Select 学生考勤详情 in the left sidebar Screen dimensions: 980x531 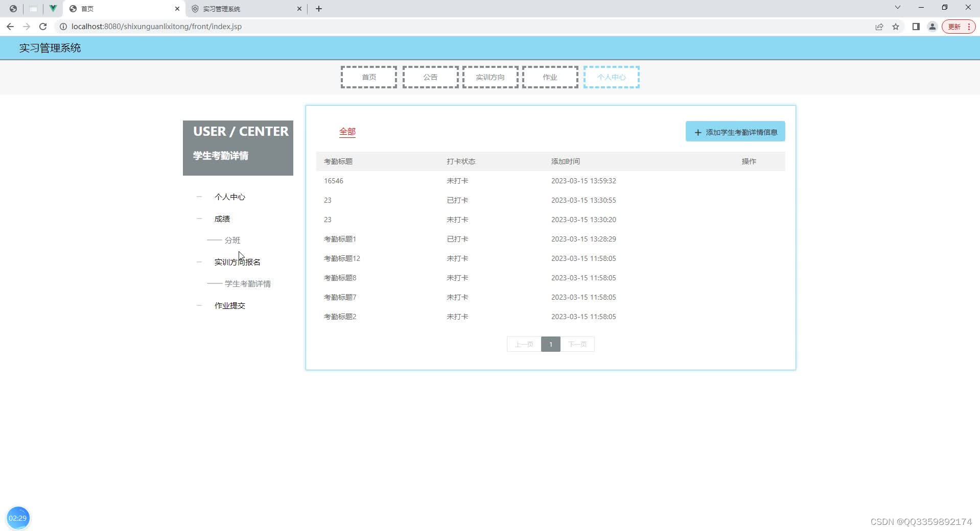click(248, 284)
